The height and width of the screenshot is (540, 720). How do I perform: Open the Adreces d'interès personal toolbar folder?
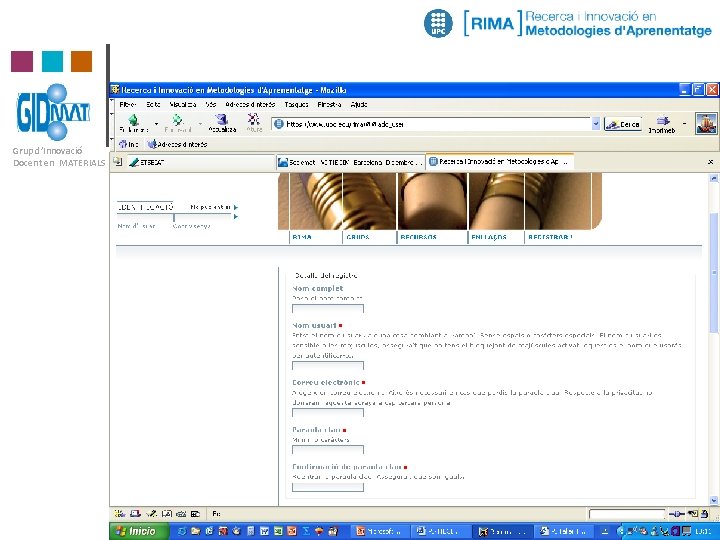pos(177,144)
